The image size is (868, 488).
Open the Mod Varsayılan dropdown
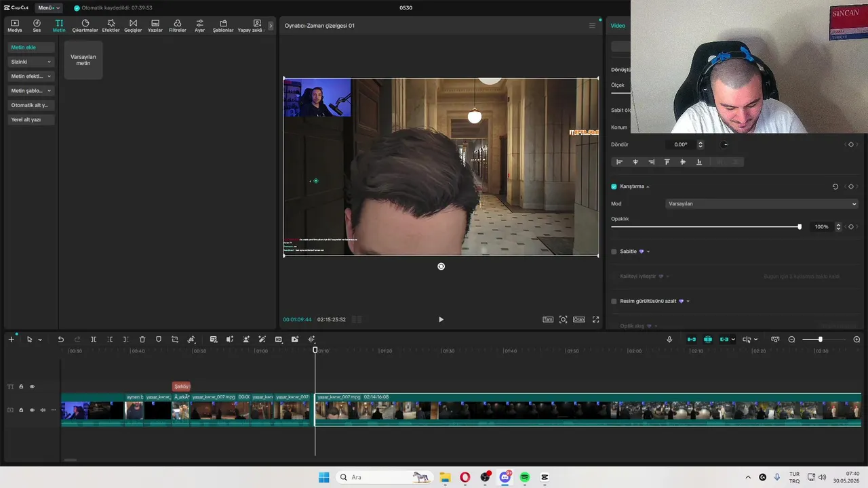762,204
